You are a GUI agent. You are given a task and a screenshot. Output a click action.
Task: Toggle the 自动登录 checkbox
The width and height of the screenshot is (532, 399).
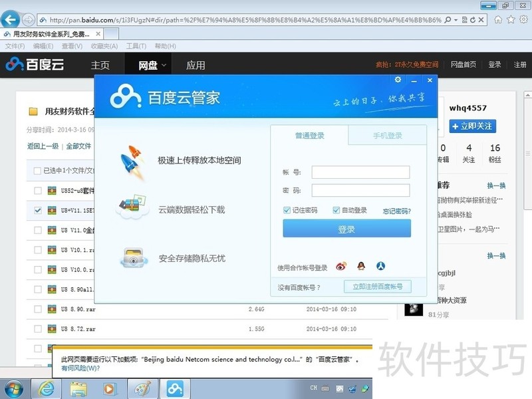click(x=336, y=210)
